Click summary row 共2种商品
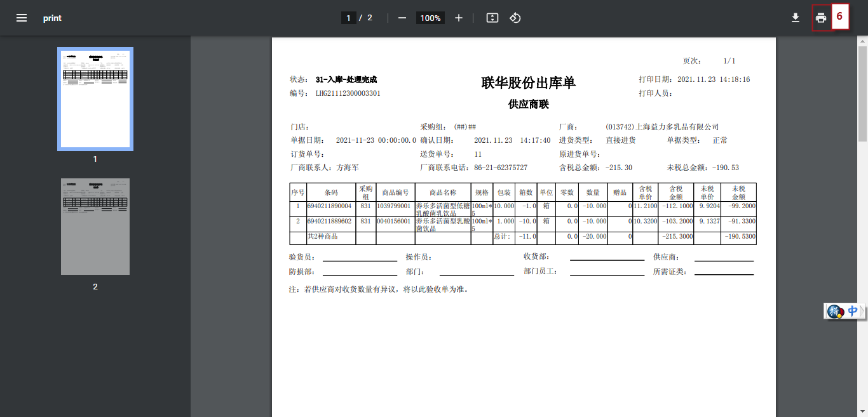 coord(322,237)
